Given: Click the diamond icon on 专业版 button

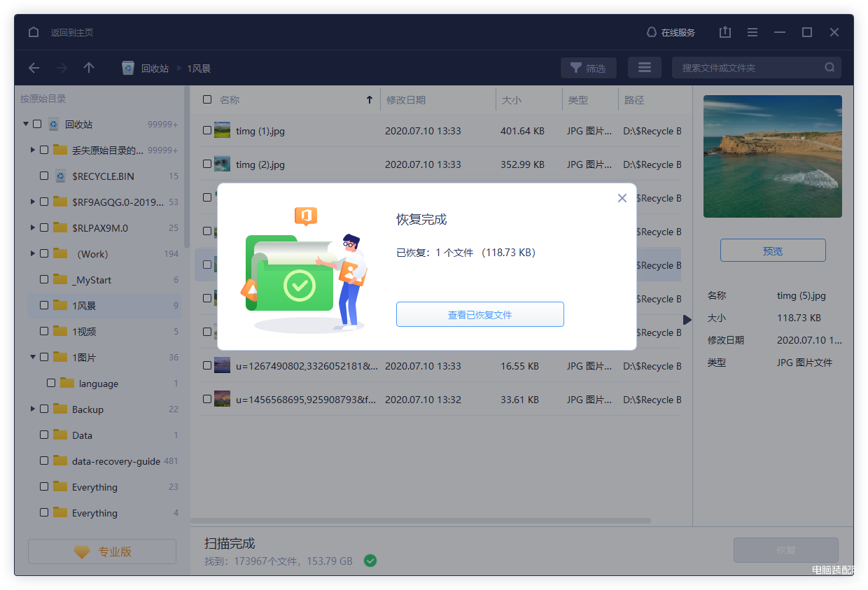Looking at the screenshot, I should pyautogui.click(x=82, y=552).
